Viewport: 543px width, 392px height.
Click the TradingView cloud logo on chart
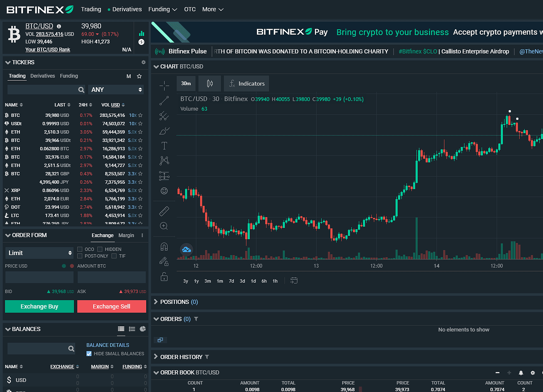point(186,250)
